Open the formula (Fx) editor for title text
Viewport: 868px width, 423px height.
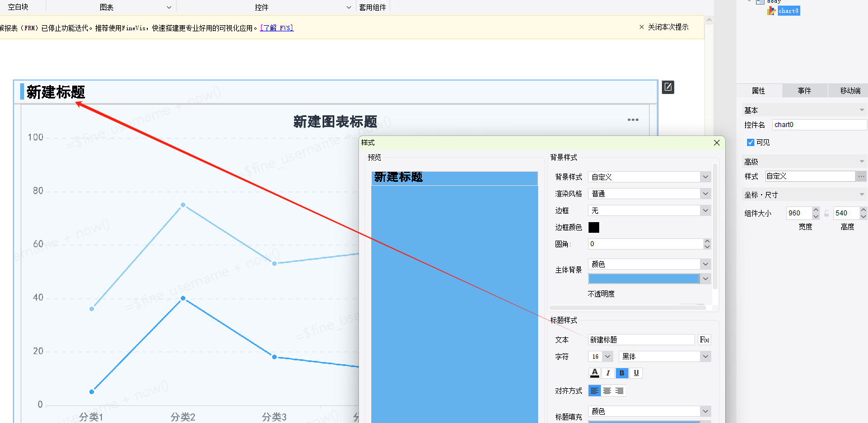[x=704, y=340]
